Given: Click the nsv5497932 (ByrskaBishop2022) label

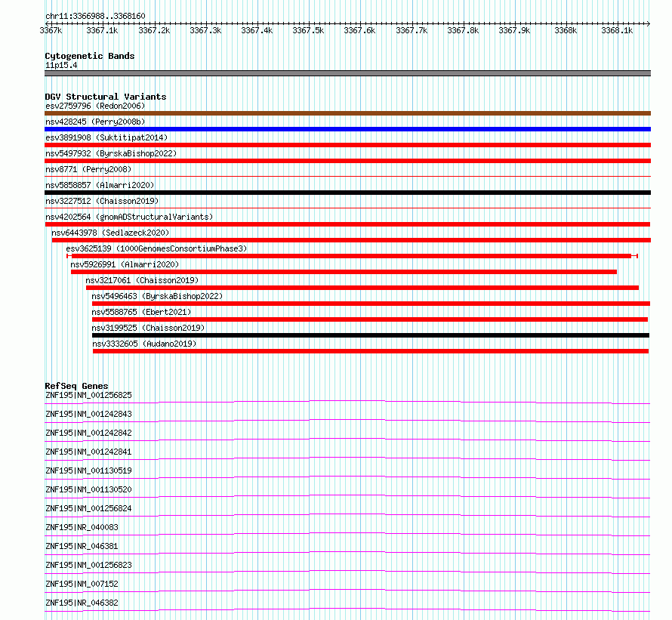Looking at the screenshot, I should (111, 153).
